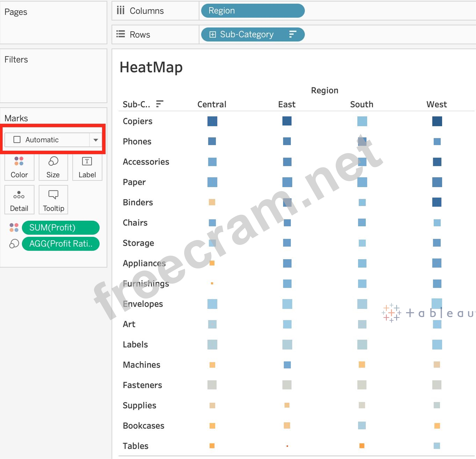Click sort icon on Sub-Category pill
476x459 pixels.
point(293,34)
